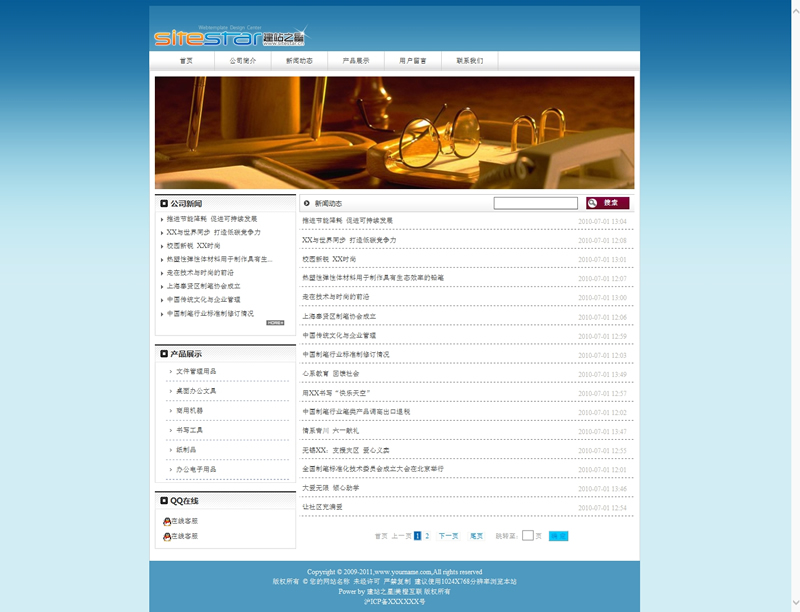
Task: Jump to page 2 in pagination
Action: point(427,536)
